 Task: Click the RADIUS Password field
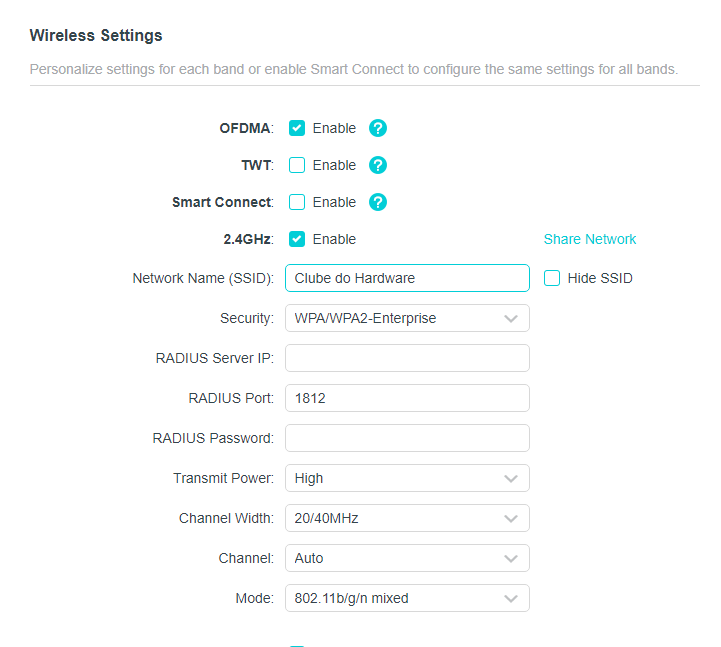pyautogui.click(x=407, y=438)
